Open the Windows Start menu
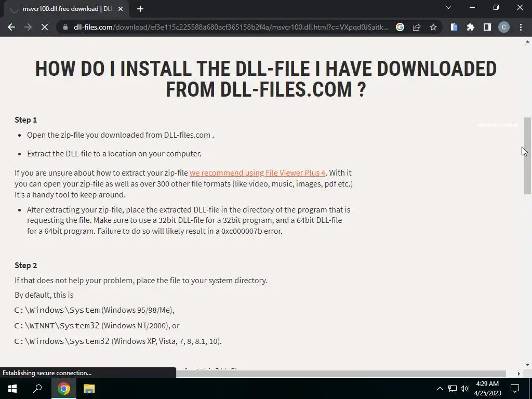 coord(12,389)
